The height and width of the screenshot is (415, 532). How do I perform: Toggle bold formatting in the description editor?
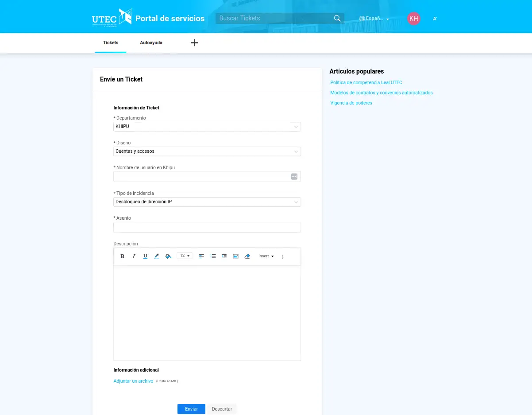point(123,256)
